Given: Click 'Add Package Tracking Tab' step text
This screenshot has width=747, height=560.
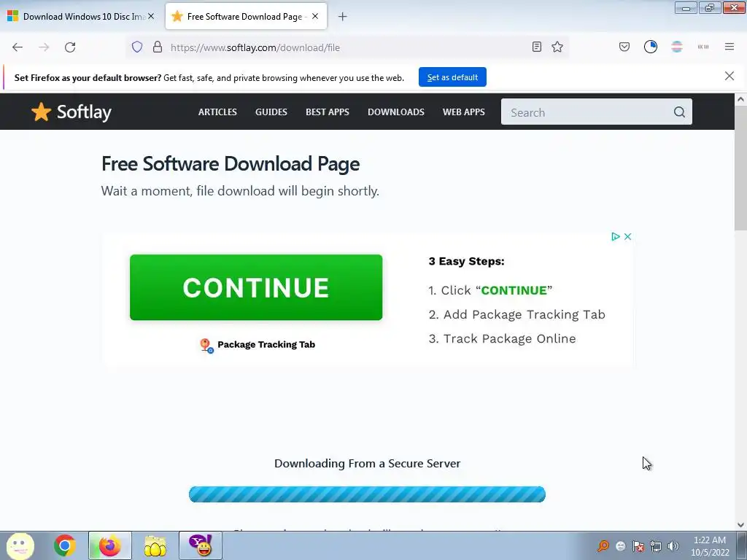Looking at the screenshot, I should coord(524,314).
